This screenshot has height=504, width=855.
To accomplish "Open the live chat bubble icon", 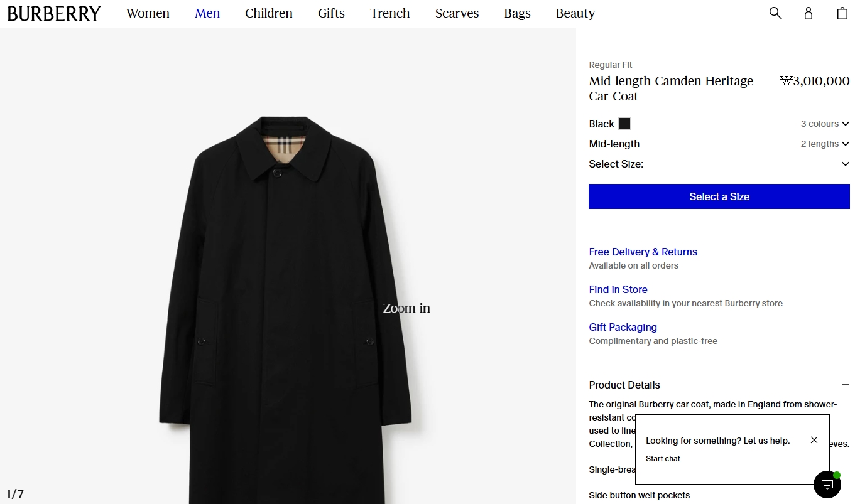I will (827, 485).
